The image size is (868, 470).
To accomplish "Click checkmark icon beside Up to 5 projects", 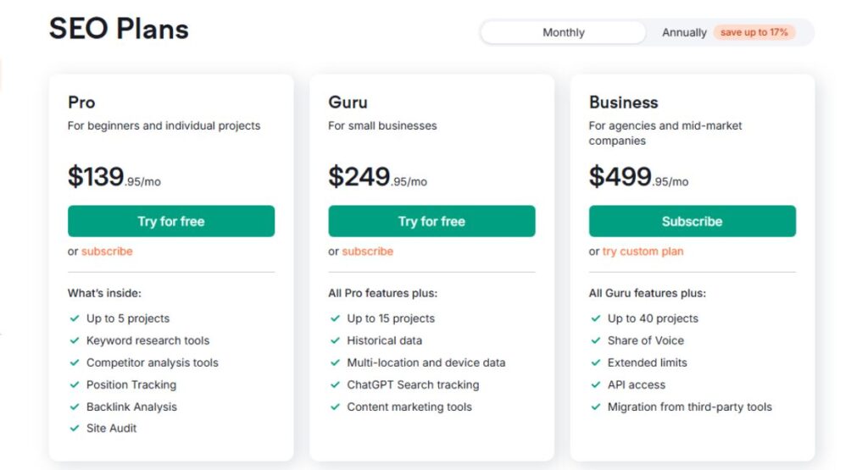I will [75, 318].
